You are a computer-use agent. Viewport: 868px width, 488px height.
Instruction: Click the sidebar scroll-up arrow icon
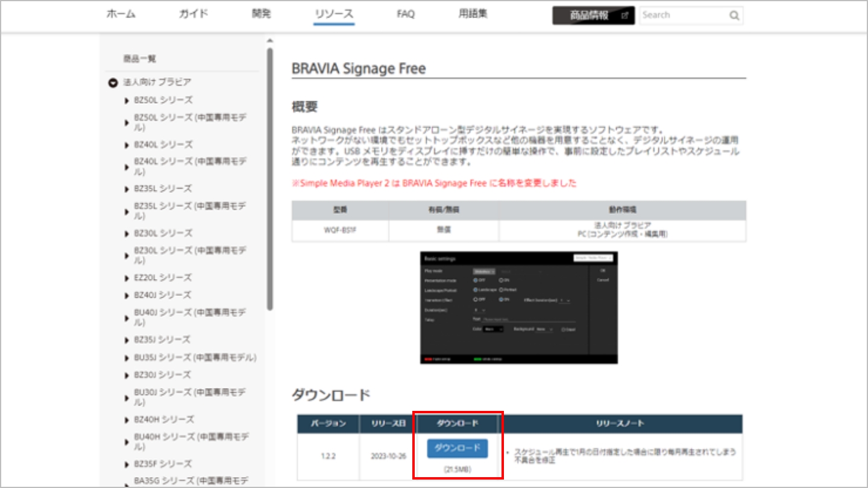tap(269, 41)
